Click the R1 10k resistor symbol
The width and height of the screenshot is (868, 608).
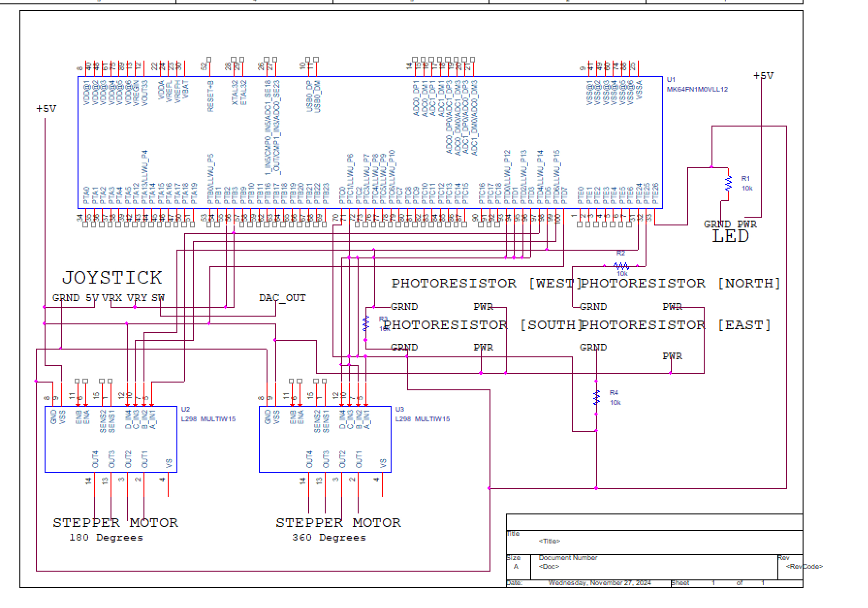728,183
